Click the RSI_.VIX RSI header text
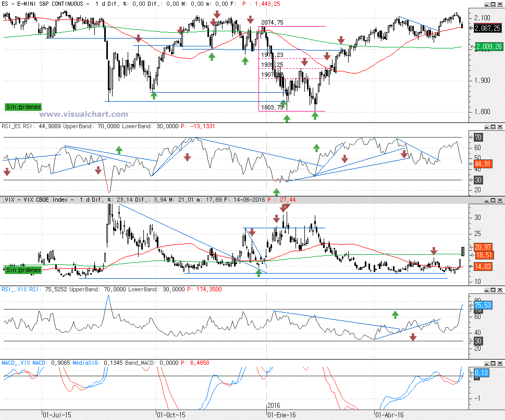This screenshot has width=505, height=420. coord(21,289)
